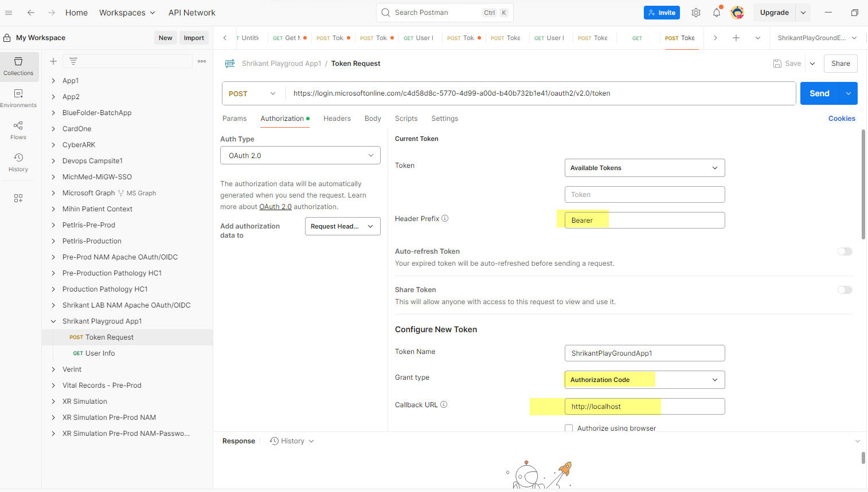This screenshot has width=868, height=492.
Task: Open the configure workspace sidebar icon
Action: [x=18, y=198]
